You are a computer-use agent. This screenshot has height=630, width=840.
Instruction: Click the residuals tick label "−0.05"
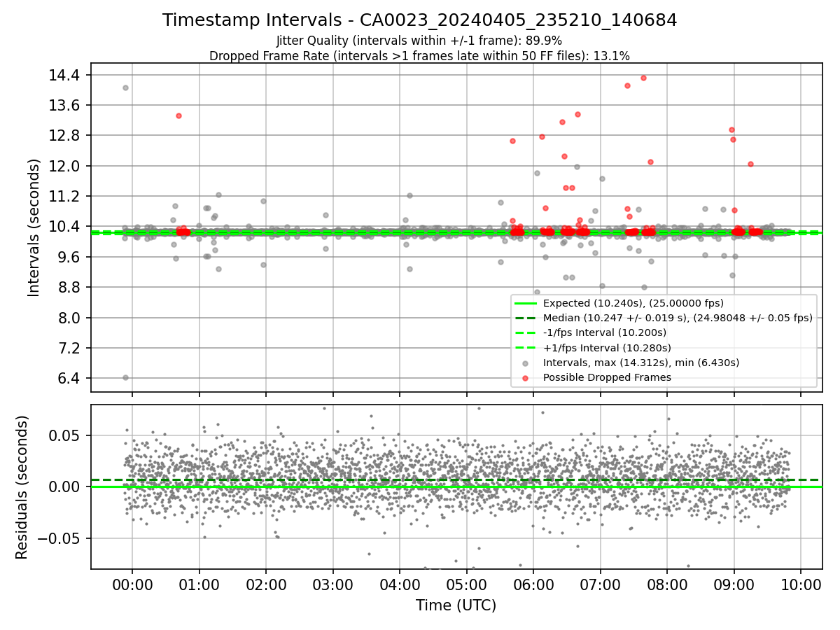click(x=59, y=538)
